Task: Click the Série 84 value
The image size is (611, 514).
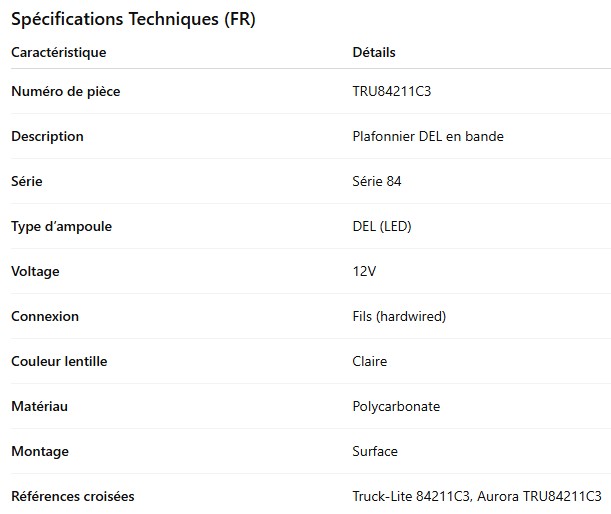Action: click(377, 182)
